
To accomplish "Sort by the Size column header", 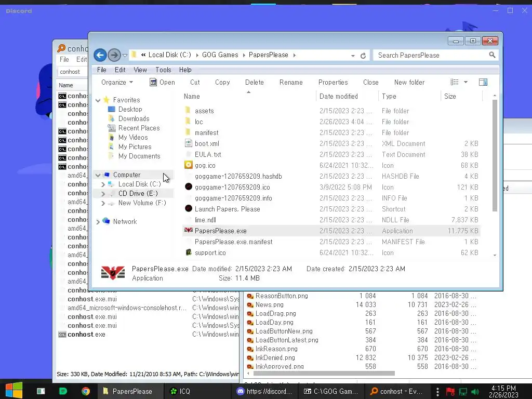I will tap(461, 96).
